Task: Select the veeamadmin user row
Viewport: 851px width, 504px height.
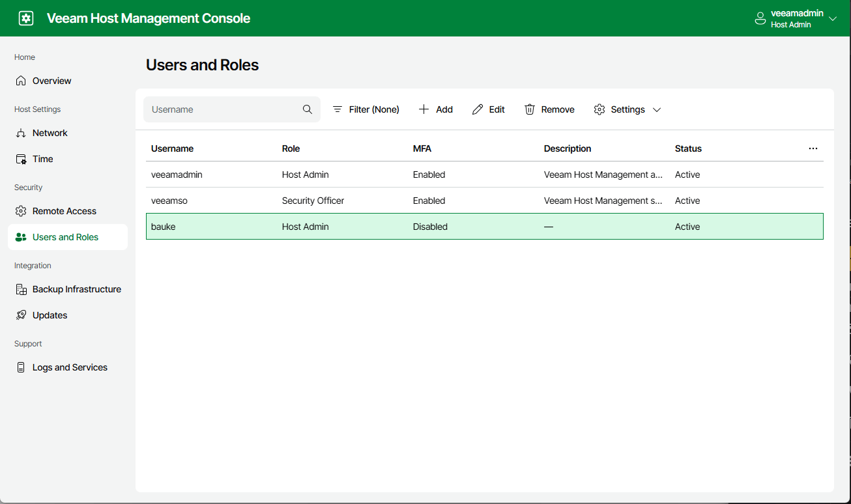Action: [485, 175]
